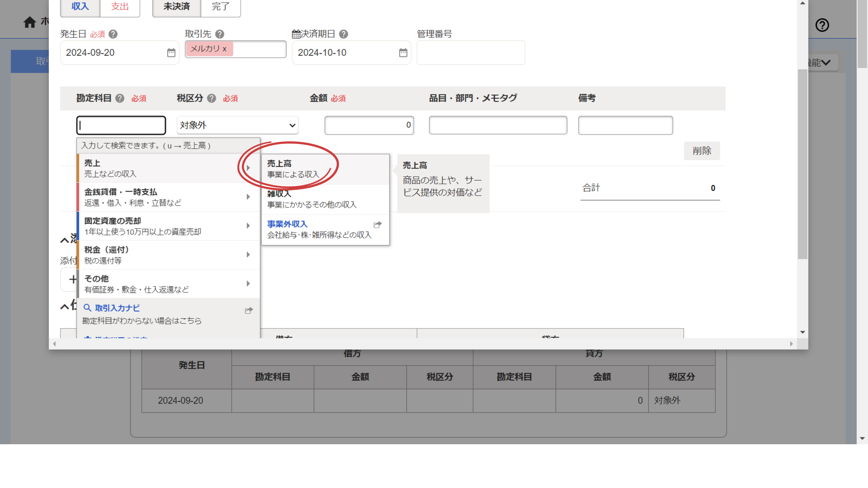Open the 税区分 dropdown showing 対象外
The width and height of the screenshot is (868, 488).
238,125
